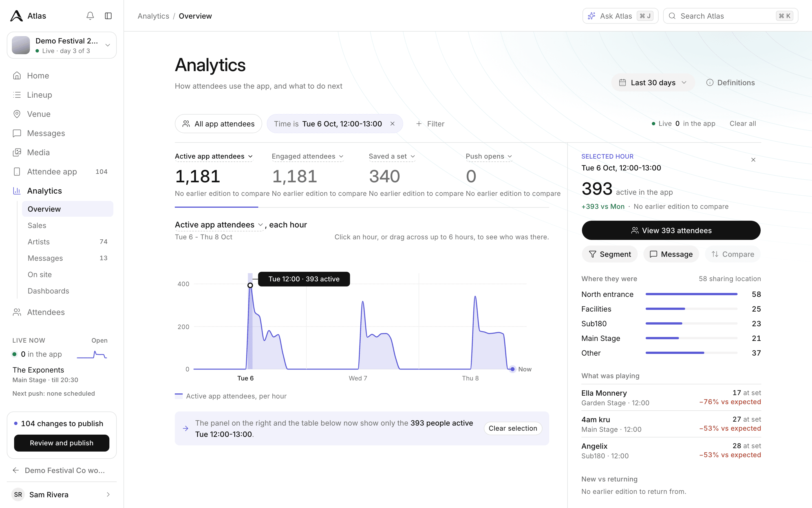Click the North entrance location bar
Image resolution: width=812 pixels, height=508 pixels.
[x=691, y=294]
